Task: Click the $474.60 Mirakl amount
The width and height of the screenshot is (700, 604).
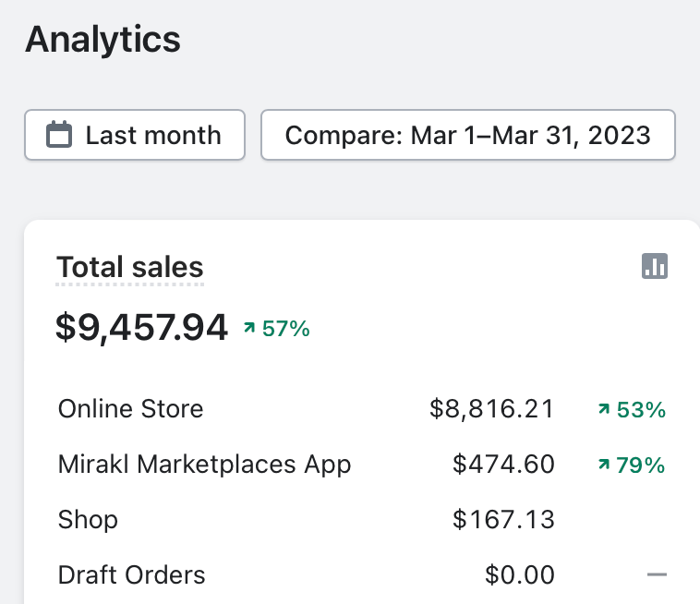Action: click(x=503, y=464)
